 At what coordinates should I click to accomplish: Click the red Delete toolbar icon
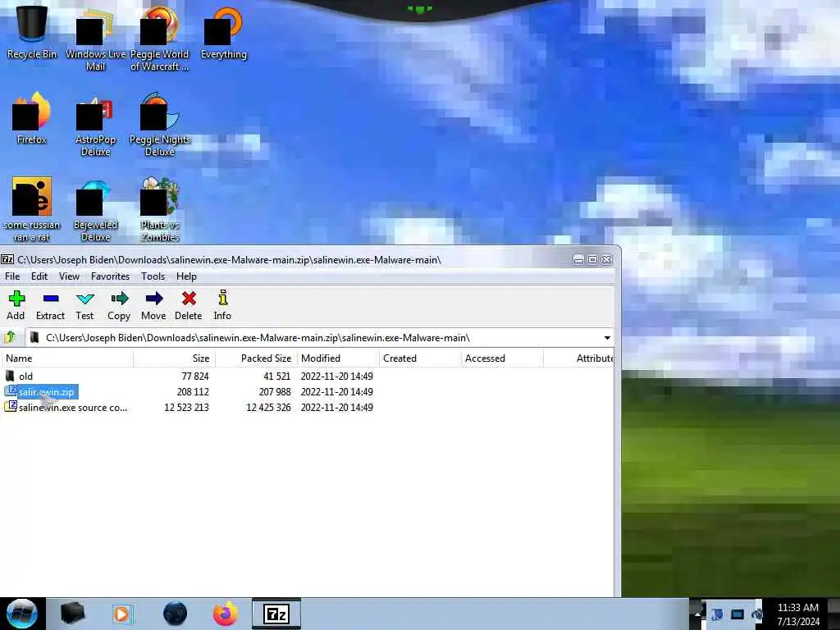point(189,305)
